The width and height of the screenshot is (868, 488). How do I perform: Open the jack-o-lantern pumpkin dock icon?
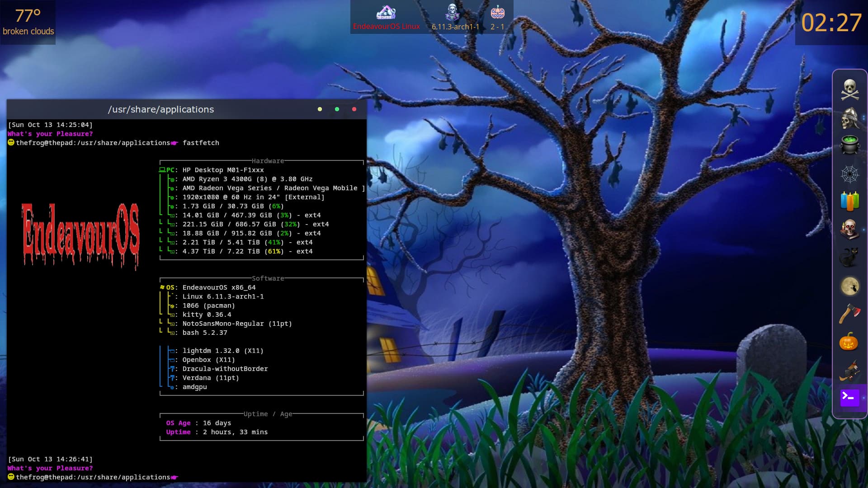click(849, 342)
